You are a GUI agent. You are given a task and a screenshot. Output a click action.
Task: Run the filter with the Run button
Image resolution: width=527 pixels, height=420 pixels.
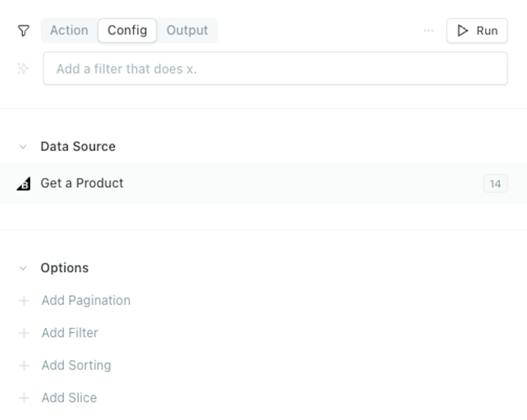point(477,31)
